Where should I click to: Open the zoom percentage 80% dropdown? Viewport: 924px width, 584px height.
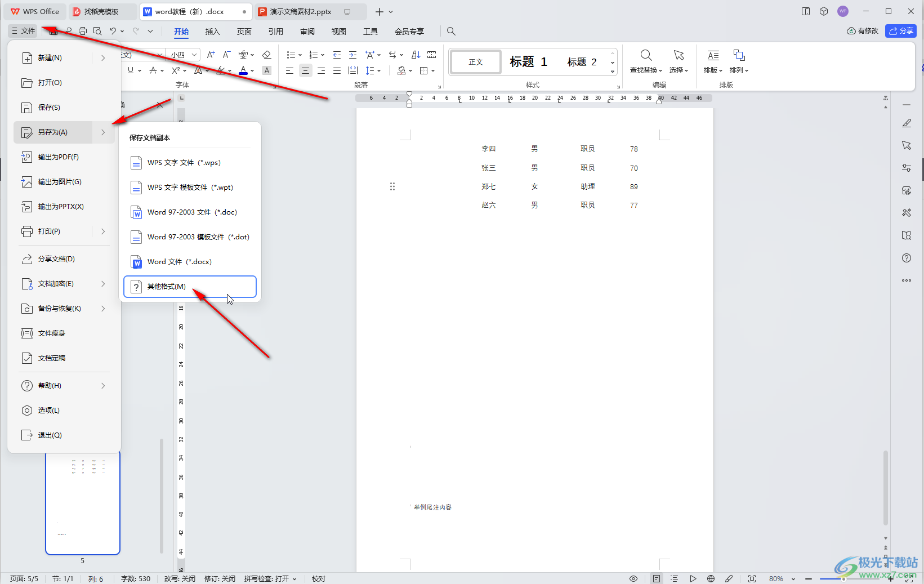[x=793, y=578]
